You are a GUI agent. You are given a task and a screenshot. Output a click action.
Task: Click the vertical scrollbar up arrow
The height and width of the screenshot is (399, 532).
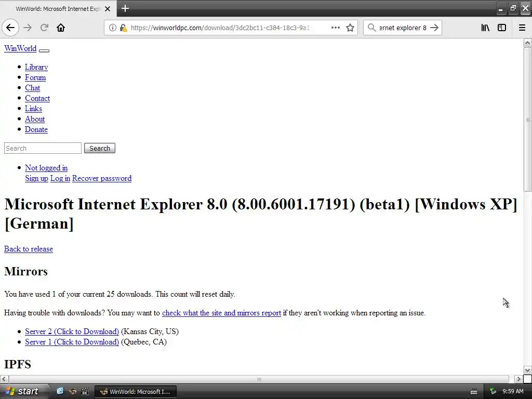(527, 43)
